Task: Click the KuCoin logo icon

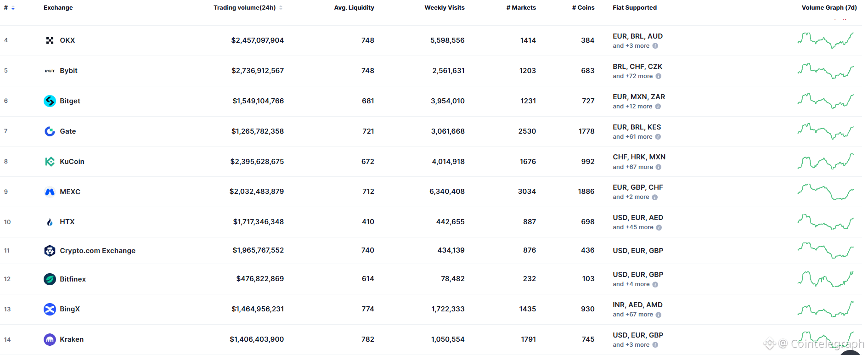Action: [x=50, y=162]
